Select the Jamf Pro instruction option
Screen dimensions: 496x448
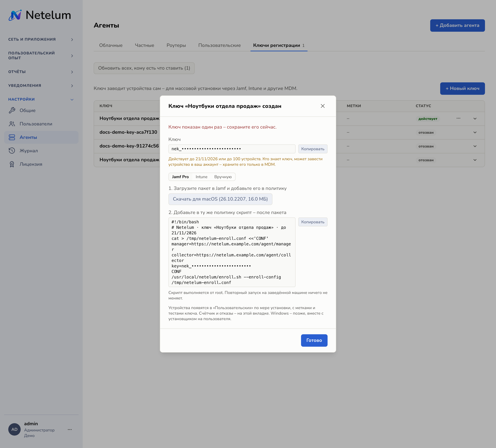coord(180,177)
